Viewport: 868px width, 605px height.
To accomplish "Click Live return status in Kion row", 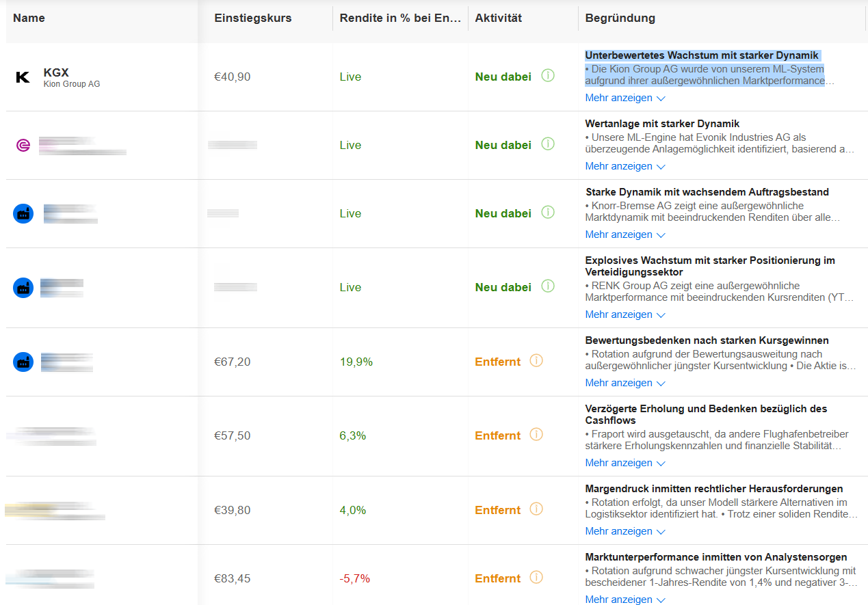I will click(350, 77).
